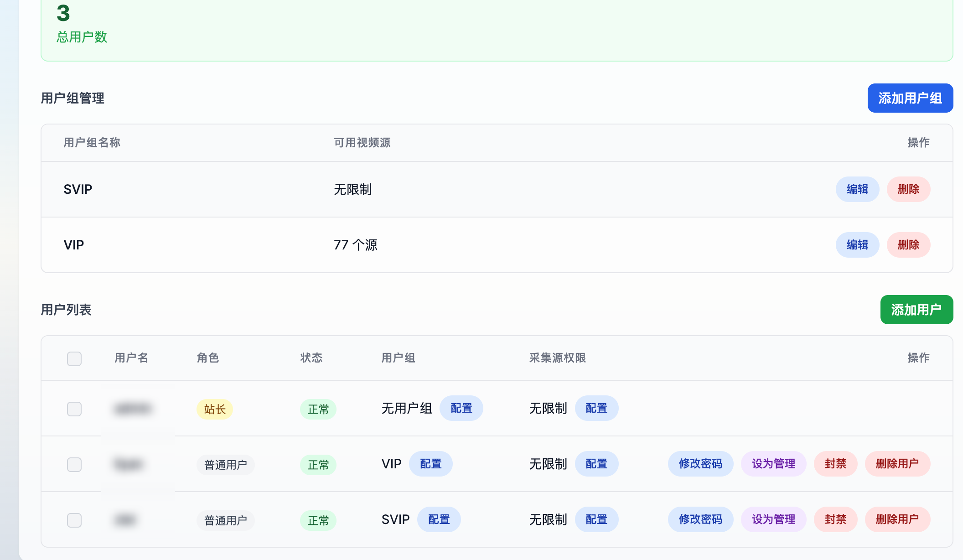Click 修改密码 for the VIP user
The image size is (963, 560).
coord(700,464)
